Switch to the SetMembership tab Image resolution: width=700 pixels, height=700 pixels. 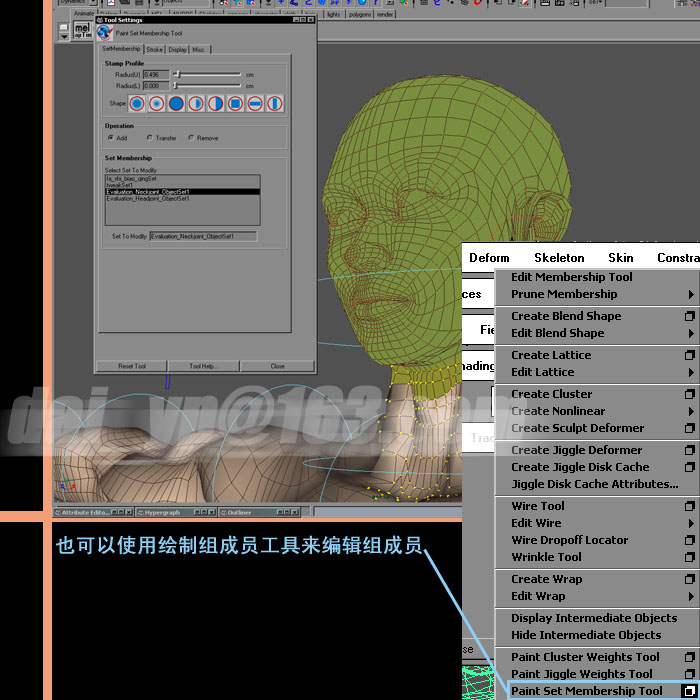click(x=121, y=49)
